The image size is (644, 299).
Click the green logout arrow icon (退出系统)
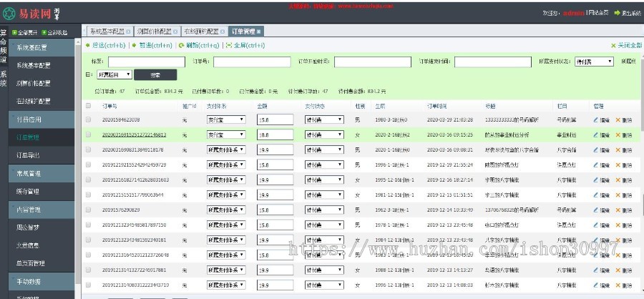(x=617, y=13)
